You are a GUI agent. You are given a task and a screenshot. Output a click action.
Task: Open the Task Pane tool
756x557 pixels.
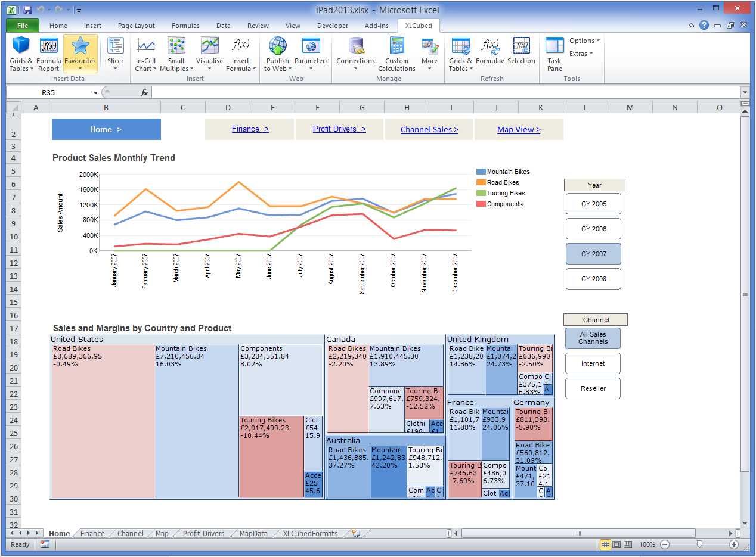tap(554, 46)
